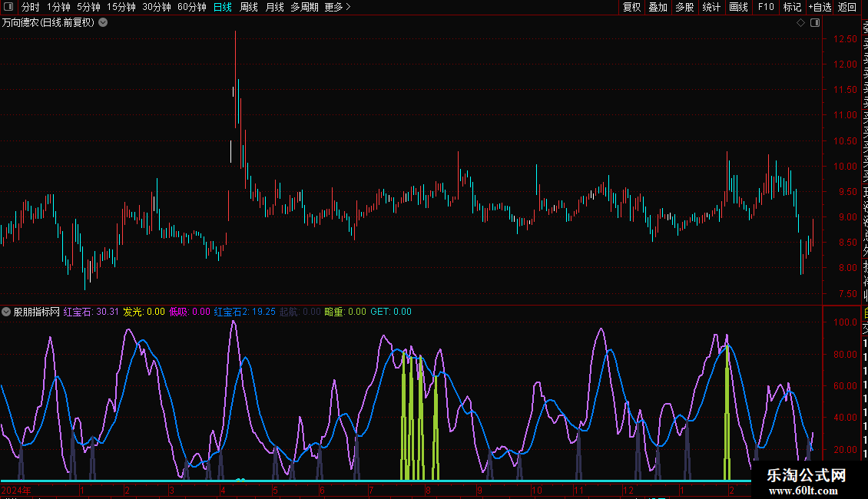868x499 pixels.
Task: Add stock with +自选 button
Action: [x=820, y=7]
